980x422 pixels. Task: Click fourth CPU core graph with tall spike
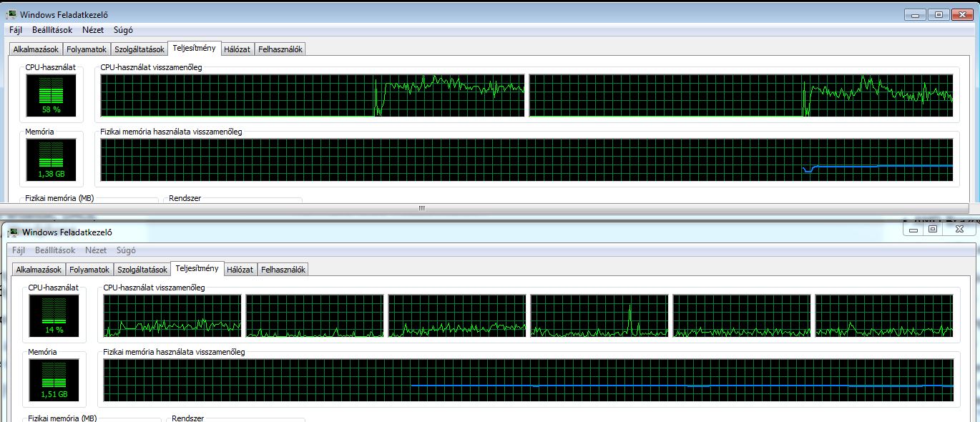point(599,315)
